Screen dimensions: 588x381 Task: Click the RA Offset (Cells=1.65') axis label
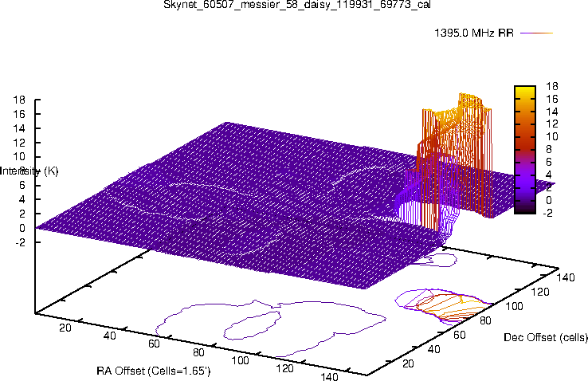[x=154, y=371]
